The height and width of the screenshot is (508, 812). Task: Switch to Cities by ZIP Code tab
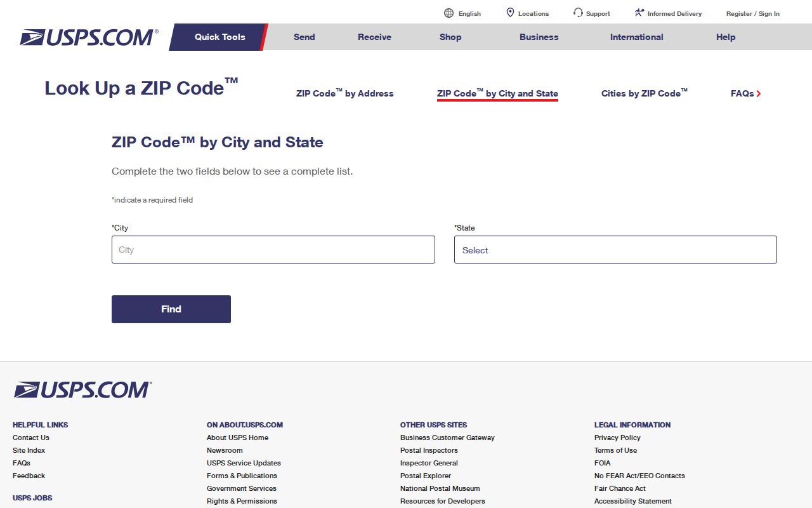click(x=645, y=93)
